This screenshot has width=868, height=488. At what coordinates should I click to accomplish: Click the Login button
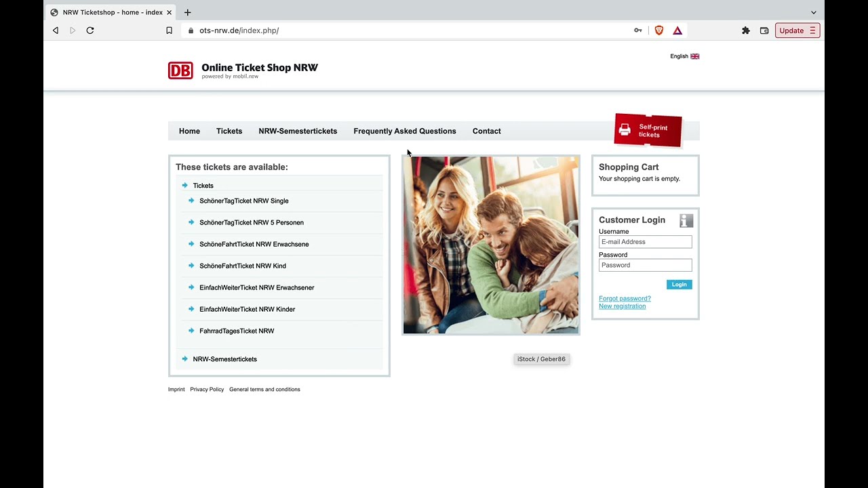679,285
